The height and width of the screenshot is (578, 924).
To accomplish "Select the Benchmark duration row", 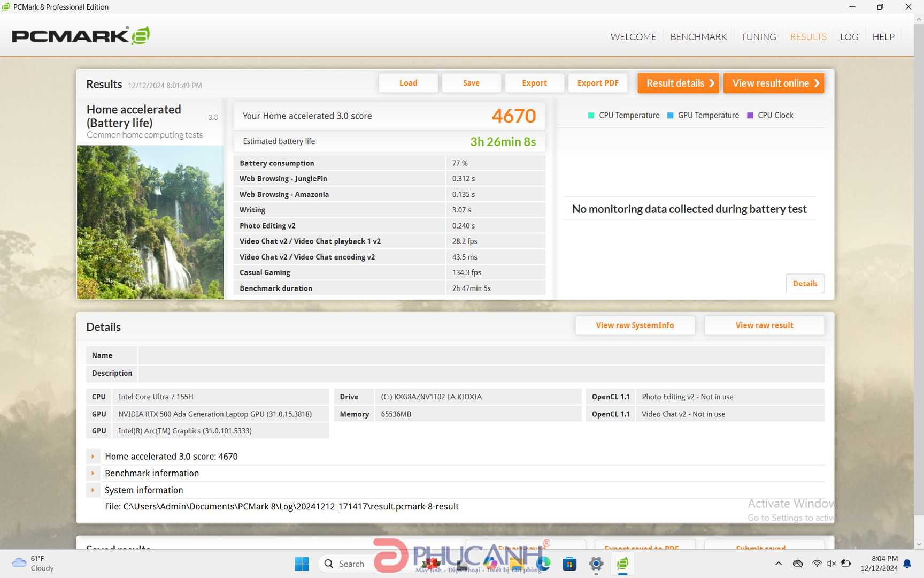I will pos(389,288).
